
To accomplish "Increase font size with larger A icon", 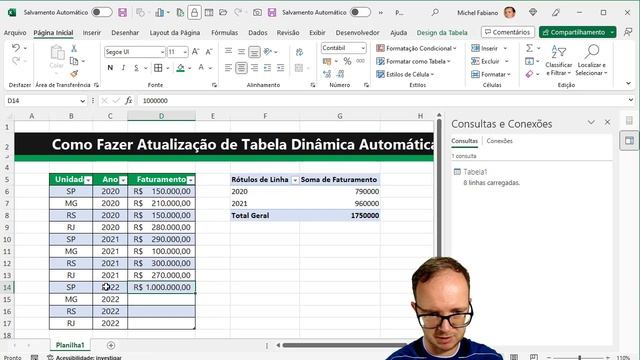I will click(196, 52).
